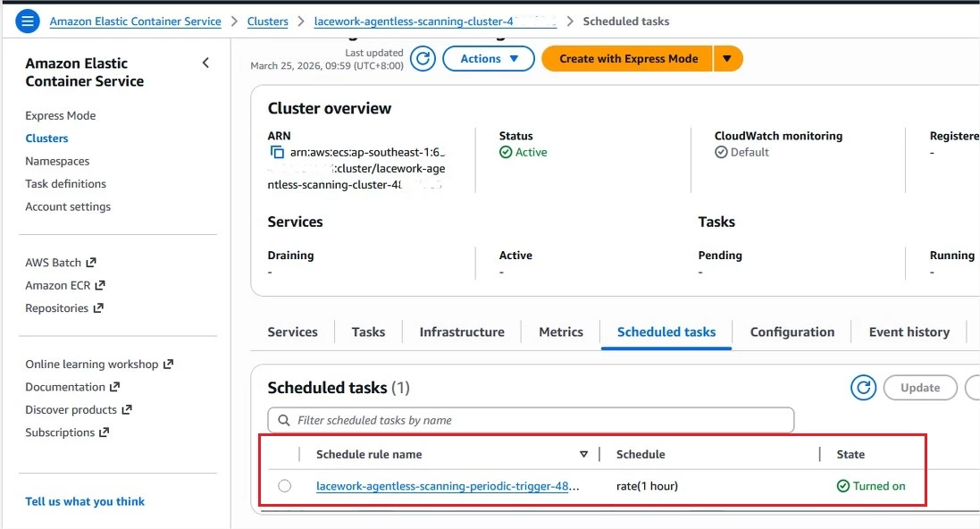Image resolution: width=980 pixels, height=529 pixels.
Task: Open the Actions dropdown
Action: (x=489, y=59)
